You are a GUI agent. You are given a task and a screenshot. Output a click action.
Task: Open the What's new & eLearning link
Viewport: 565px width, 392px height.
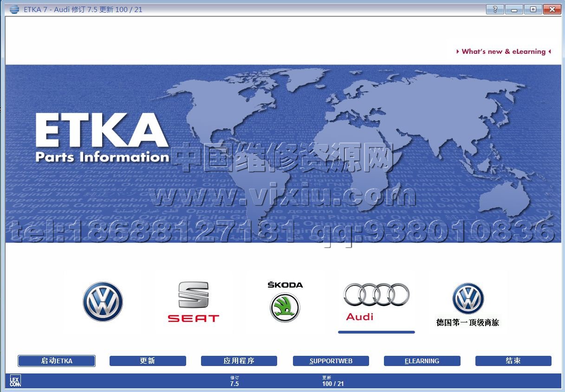pyautogui.click(x=503, y=51)
